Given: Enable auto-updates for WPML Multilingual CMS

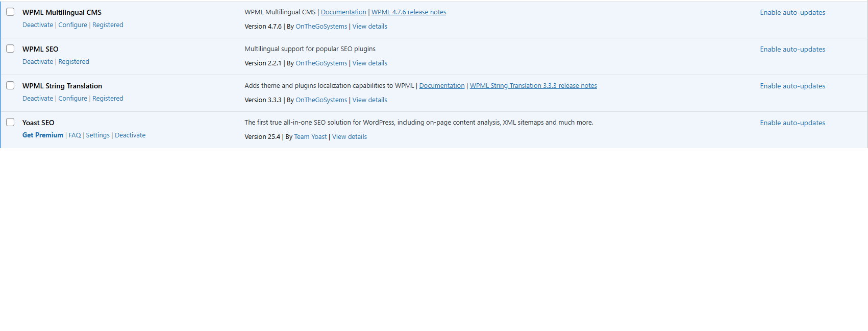Looking at the screenshot, I should tap(792, 13).
